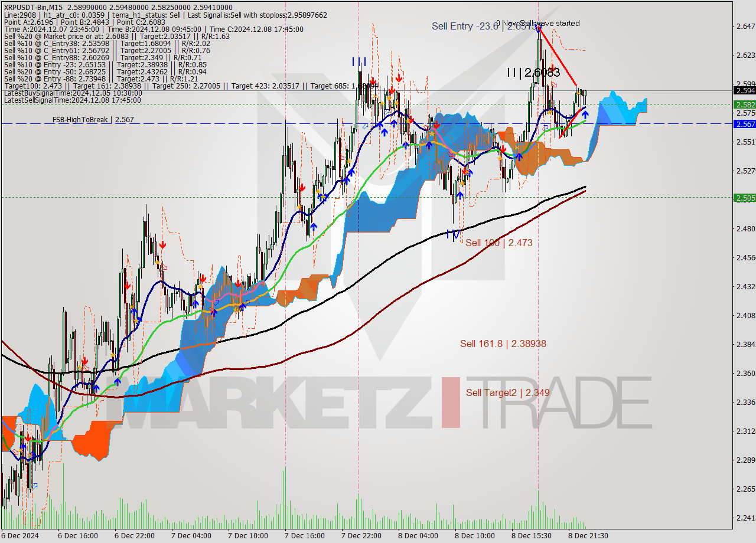
Task: Click the 2.241 price axis label
Action: 745,518
